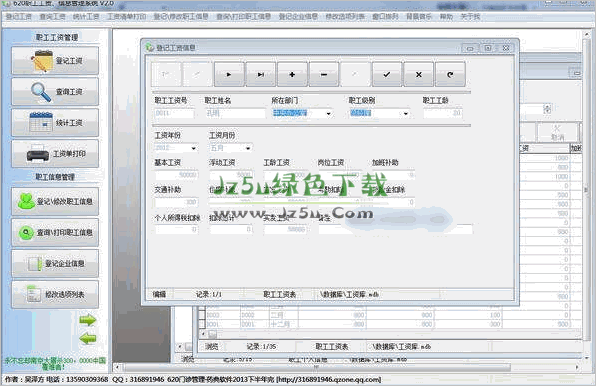Open 登记工资 from the sidebar
The height and width of the screenshot is (386, 596).
pos(55,60)
